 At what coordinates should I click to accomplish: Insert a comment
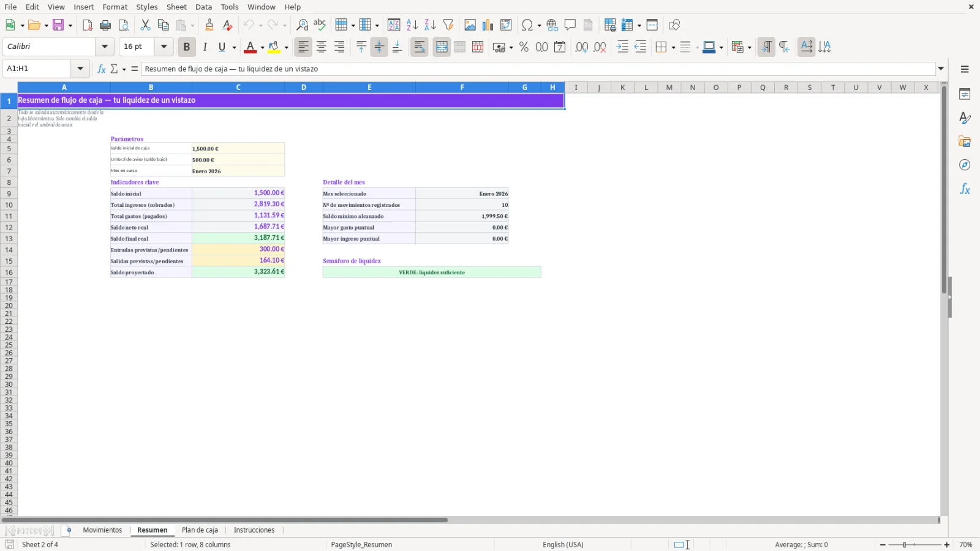[x=570, y=25]
